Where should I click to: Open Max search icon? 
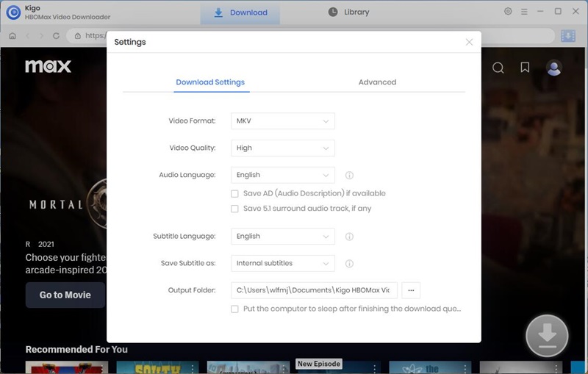498,68
